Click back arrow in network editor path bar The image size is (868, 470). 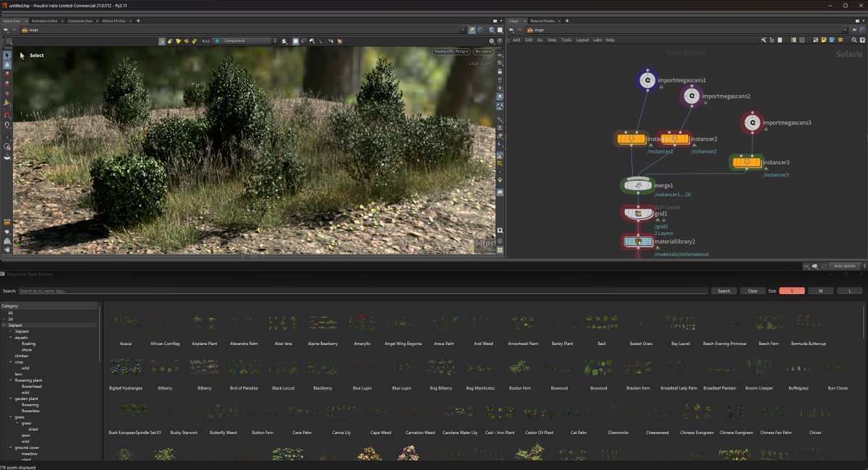tap(511, 30)
